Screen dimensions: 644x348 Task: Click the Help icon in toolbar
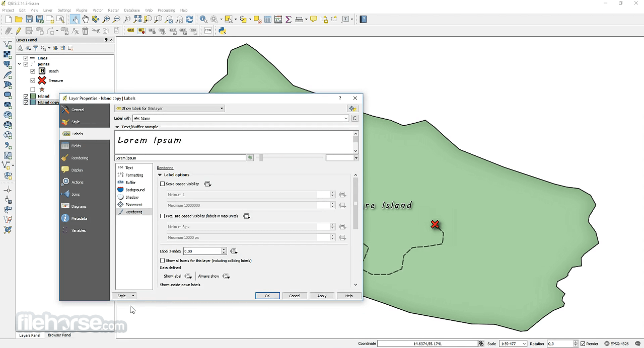click(x=363, y=19)
